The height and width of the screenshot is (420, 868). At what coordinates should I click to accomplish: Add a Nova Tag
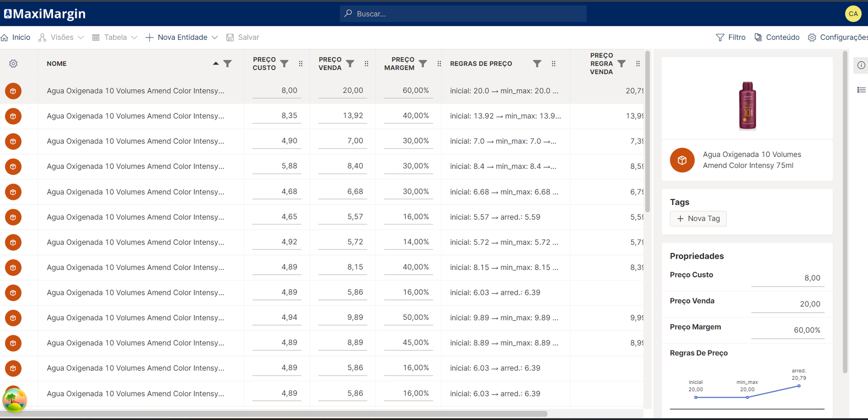pos(698,219)
